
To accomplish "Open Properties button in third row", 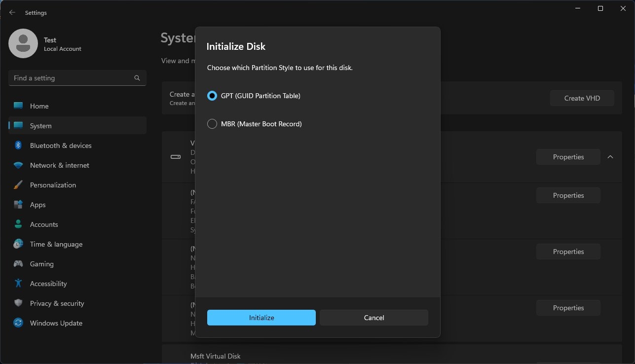I will pos(568,252).
